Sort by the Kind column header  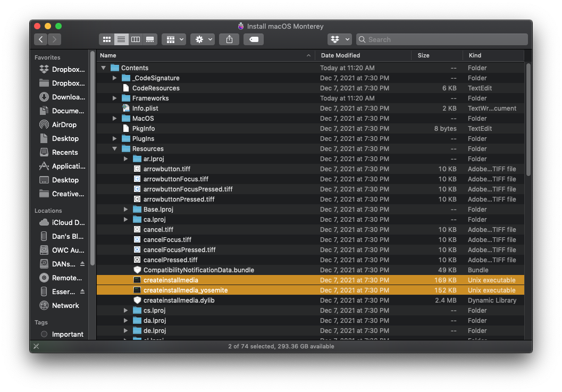493,55
